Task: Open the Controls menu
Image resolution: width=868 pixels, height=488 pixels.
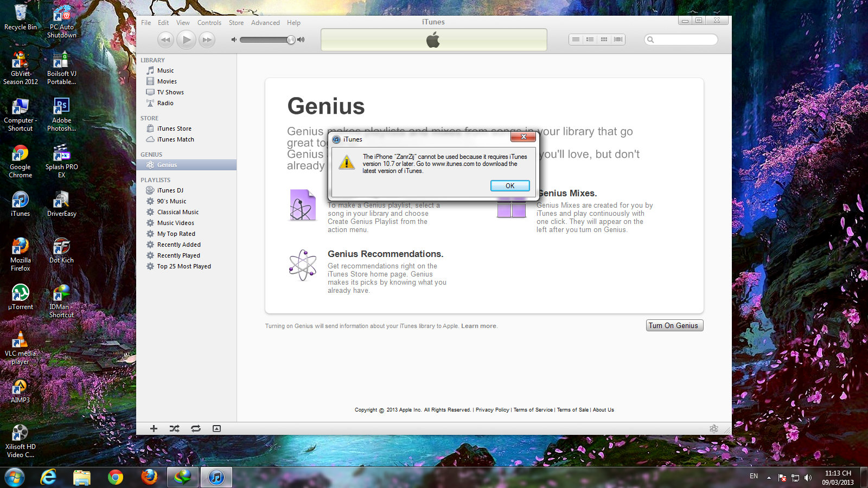Action: (209, 23)
